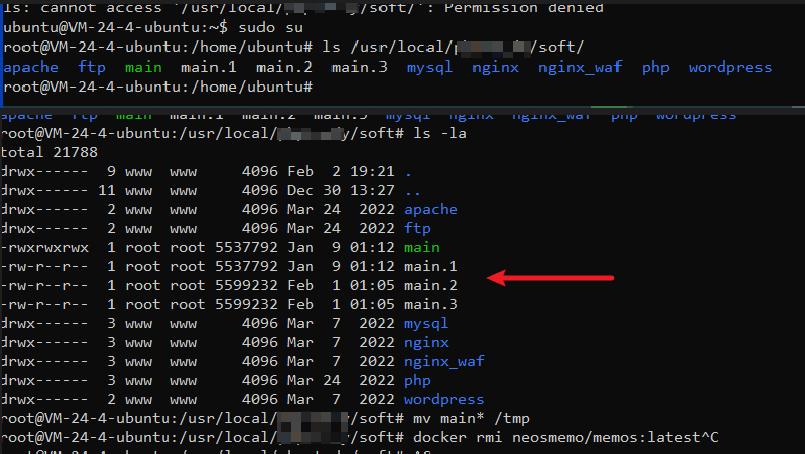This screenshot has height=454, width=805.
Task: Click 'drwx------' permissions on wordpress row
Action: coord(45,400)
